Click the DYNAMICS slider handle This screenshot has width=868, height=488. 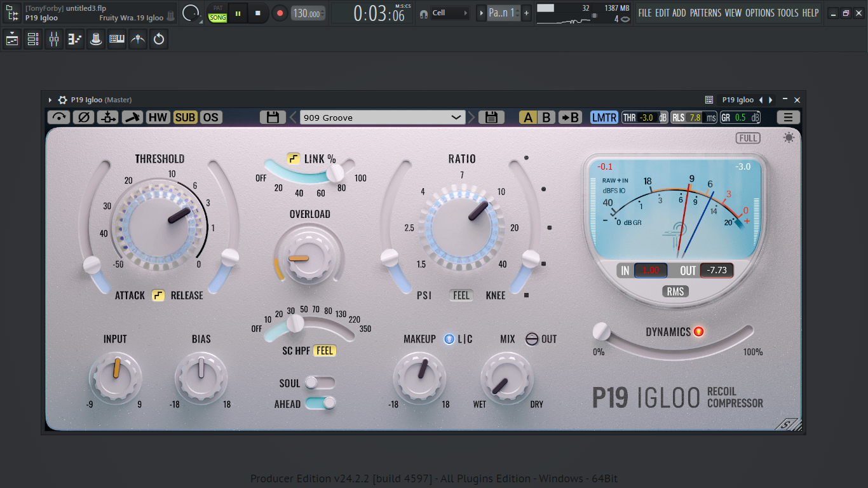[601, 332]
